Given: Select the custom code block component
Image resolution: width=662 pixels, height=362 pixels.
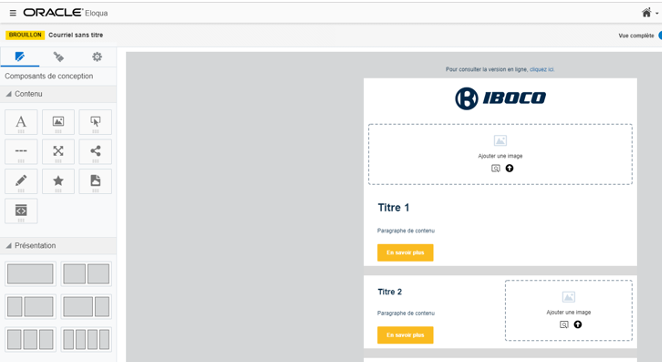Looking at the screenshot, I should (21, 211).
